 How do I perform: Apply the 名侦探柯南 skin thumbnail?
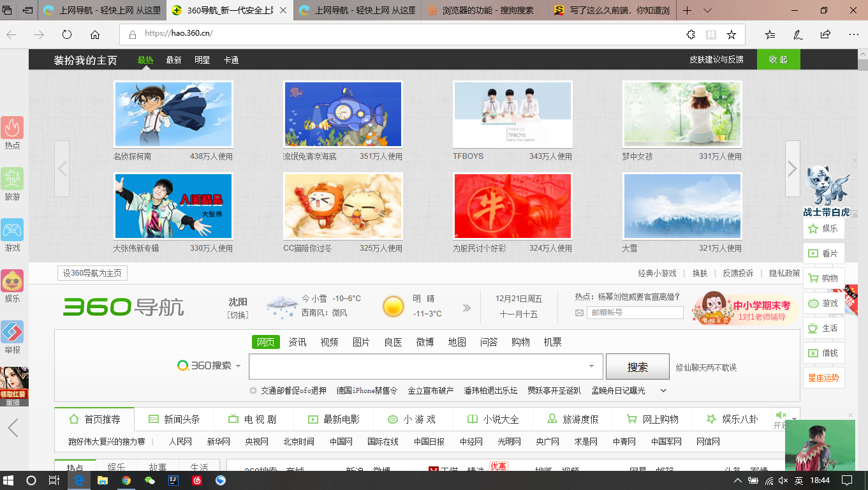(x=173, y=114)
